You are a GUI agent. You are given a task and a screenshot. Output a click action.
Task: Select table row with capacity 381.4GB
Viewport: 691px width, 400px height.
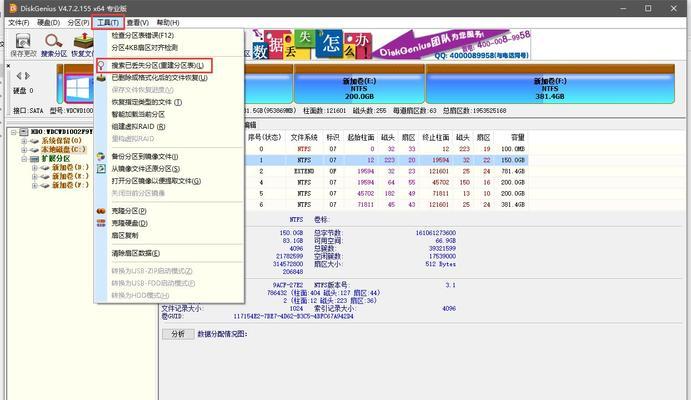[386, 205]
